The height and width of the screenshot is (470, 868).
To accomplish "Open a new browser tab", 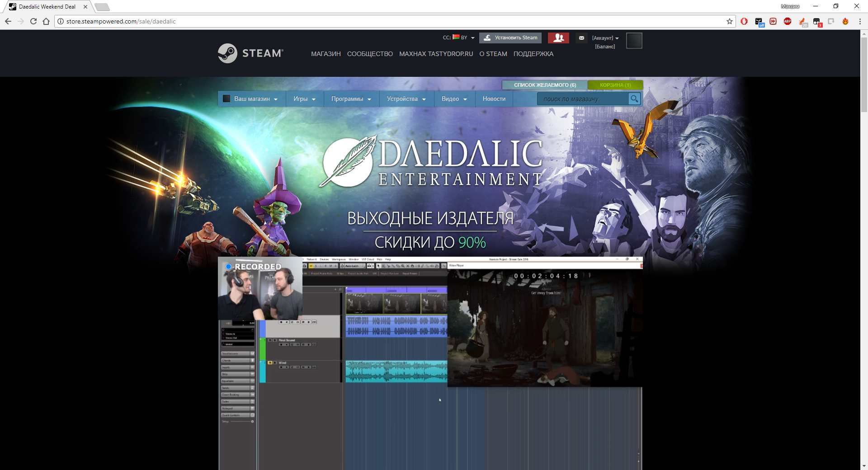I will pyautogui.click(x=102, y=7).
